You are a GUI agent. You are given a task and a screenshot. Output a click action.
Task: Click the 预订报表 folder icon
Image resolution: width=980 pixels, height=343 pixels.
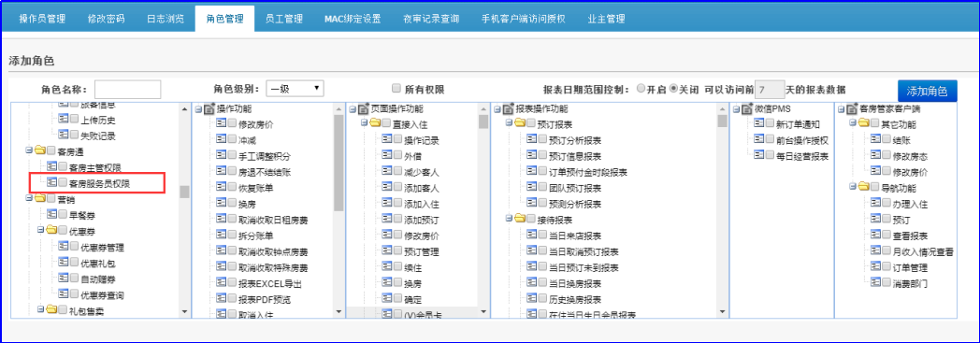point(520,123)
